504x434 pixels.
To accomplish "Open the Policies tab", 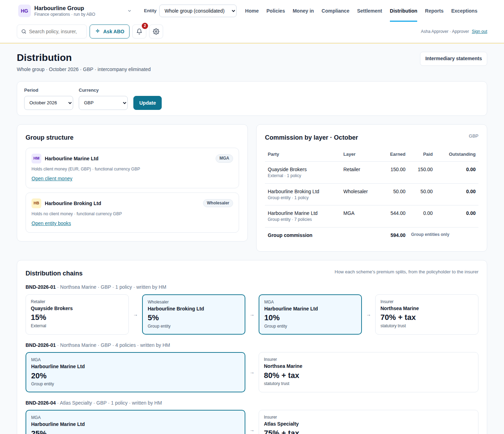I will click(x=276, y=11).
